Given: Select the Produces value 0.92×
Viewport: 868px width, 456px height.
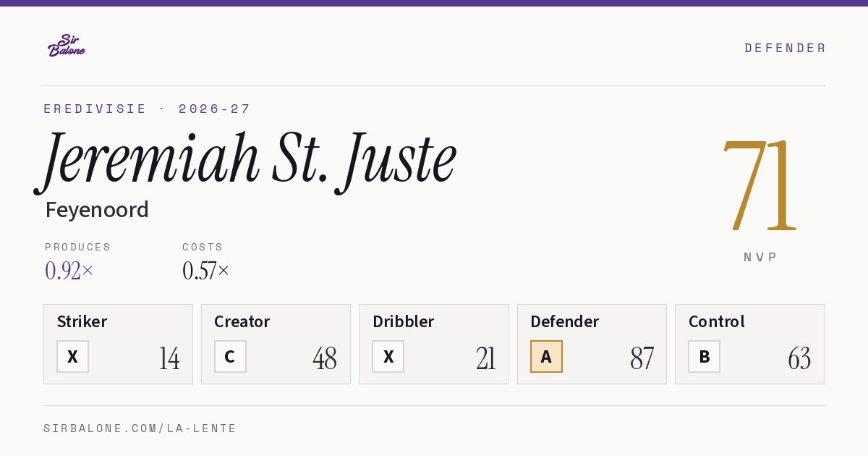Looking at the screenshot, I should 69,271.
